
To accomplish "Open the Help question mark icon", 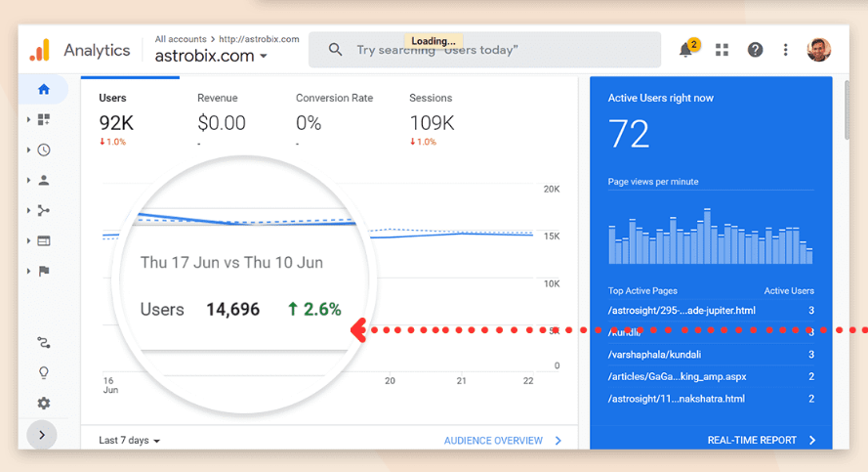I will point(755,50).
